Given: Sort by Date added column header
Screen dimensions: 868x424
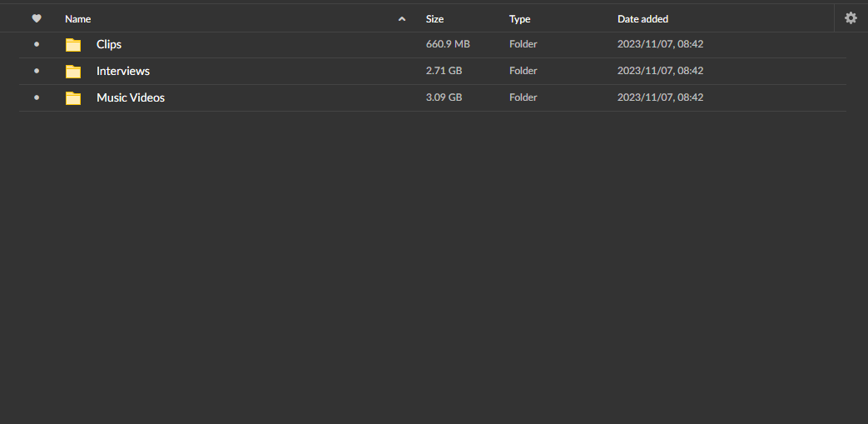Looking at the screenshot, I should [x=642, y=19].
